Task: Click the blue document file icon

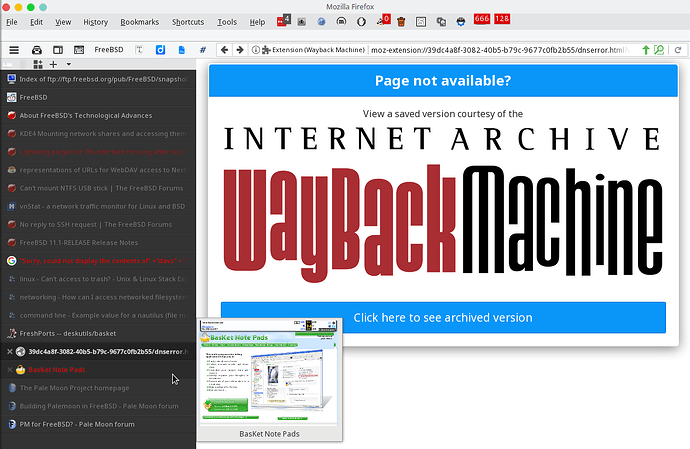Action: coord(181,50)
